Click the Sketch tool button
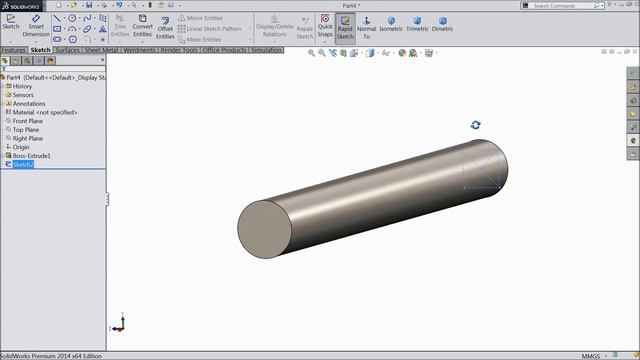The width and height of the screenshot is (640, 360). 11,22
